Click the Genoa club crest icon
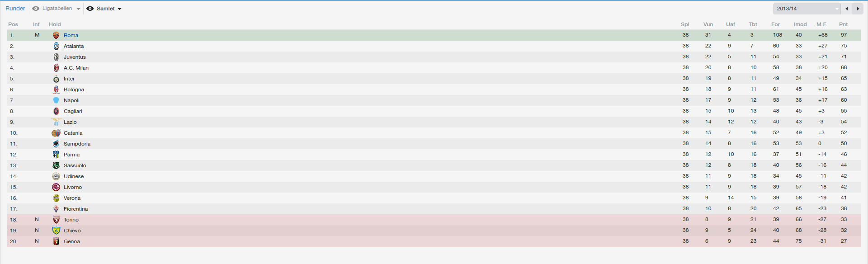 (x=56, y=241)
